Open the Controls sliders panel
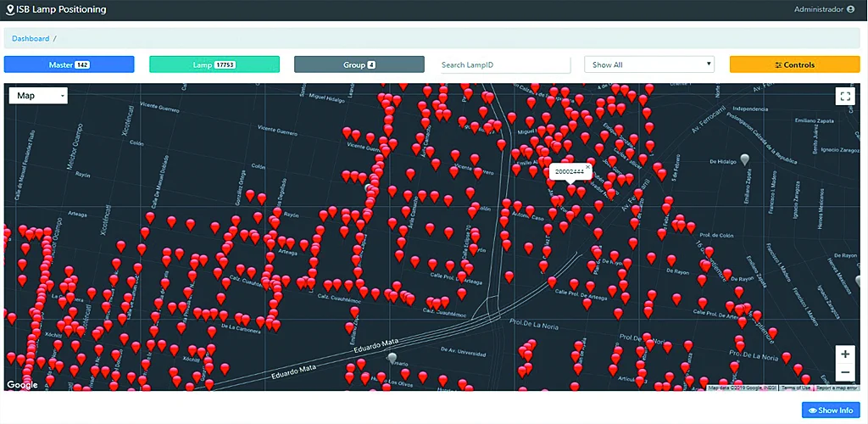Image resolution: width=868 pixels, height=424 pixels. click(x=794, y=64)
